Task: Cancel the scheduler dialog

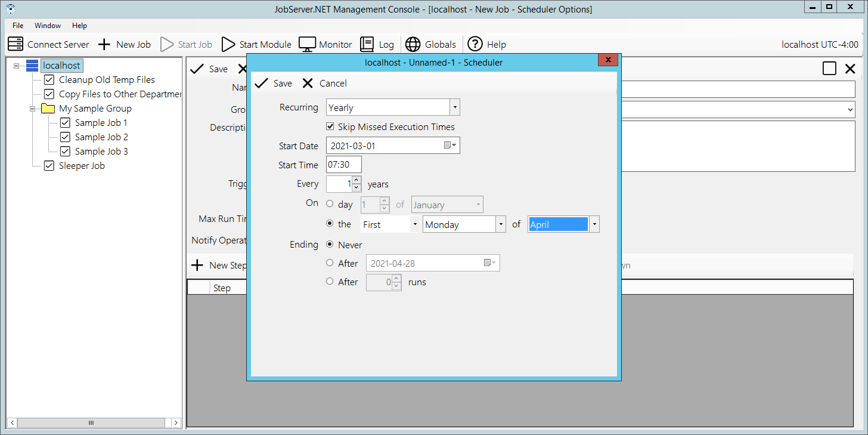Action: (x=324, y=84)
